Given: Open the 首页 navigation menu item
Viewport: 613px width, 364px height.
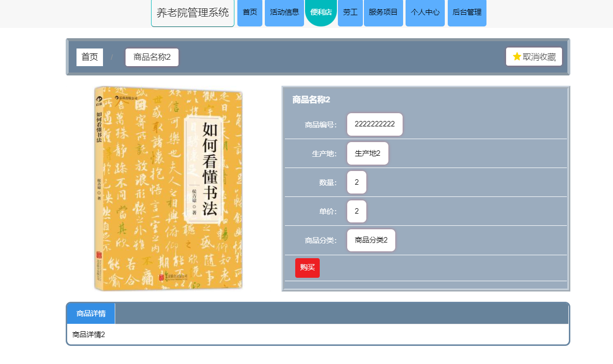Looking at the screenshot, I should (250, 13).
